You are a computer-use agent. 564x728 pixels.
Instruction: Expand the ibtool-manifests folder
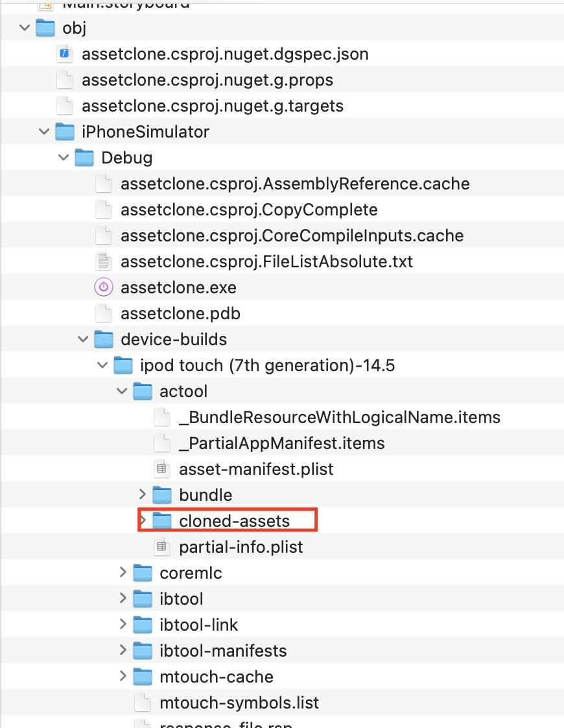(123, 650)
